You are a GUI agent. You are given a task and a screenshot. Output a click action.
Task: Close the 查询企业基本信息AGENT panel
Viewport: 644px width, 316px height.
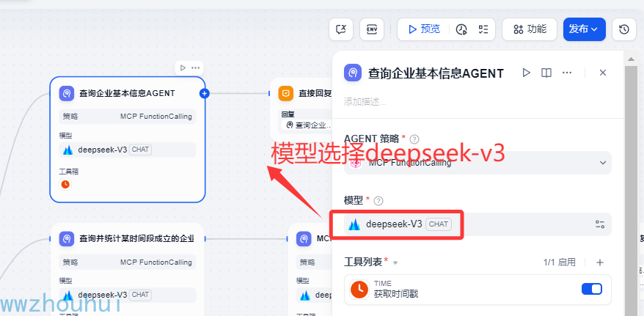(602, 73)
